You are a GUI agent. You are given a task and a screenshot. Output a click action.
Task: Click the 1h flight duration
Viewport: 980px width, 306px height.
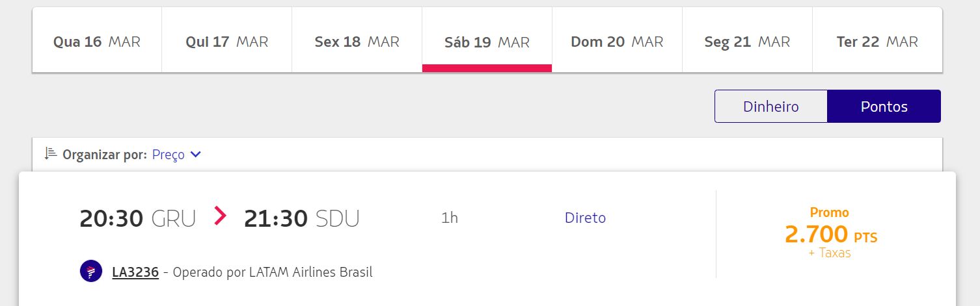tap(450, 218)
